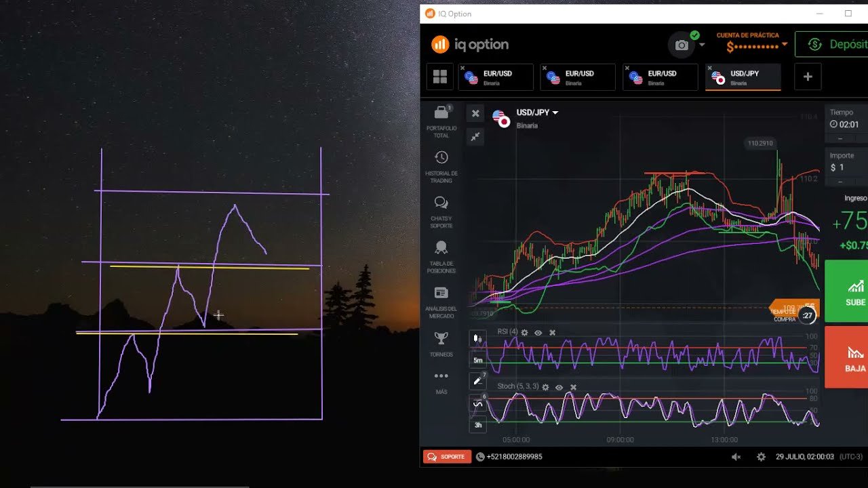Click the chart type candlestick icon
Image resolution: width=868 pixels, height=488 pixels.
click(x=477, y=338)
